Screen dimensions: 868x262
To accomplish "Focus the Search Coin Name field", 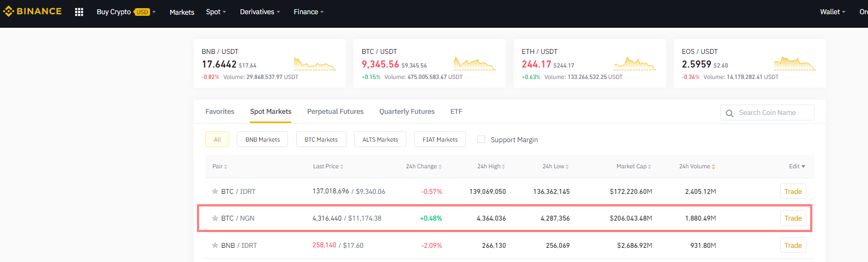I will 767,113.
